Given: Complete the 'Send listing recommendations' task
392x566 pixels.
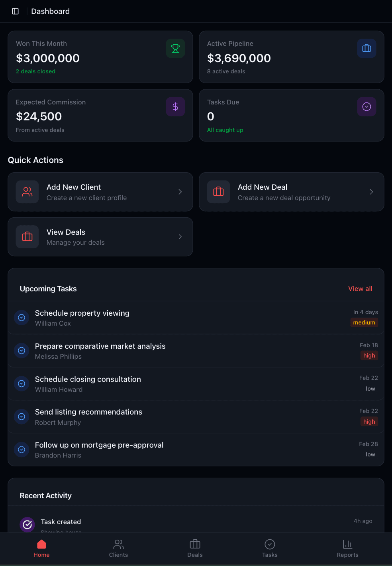Looking at the screenshot, I should tap(22, 417).
